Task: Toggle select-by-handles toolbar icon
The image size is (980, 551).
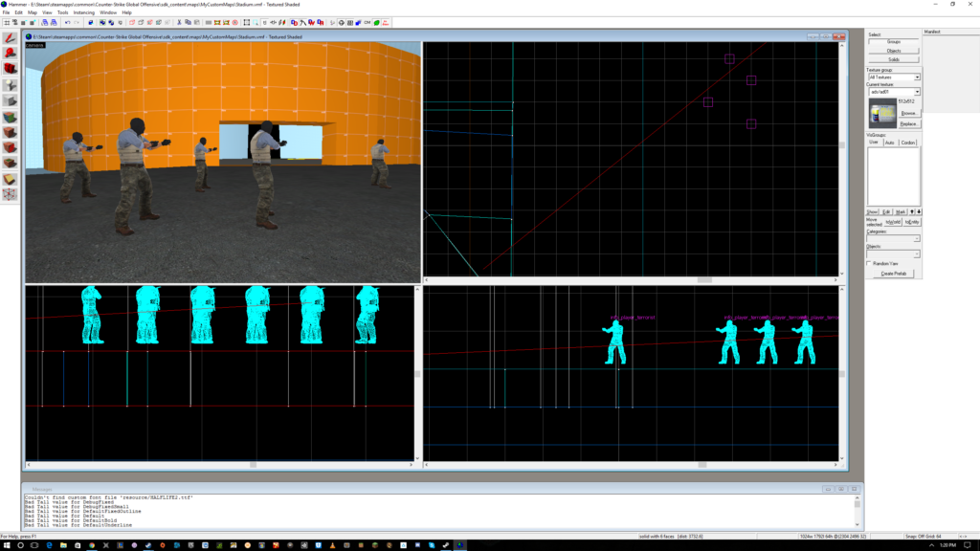Action: pyautogui.click(x=246, y=23)
